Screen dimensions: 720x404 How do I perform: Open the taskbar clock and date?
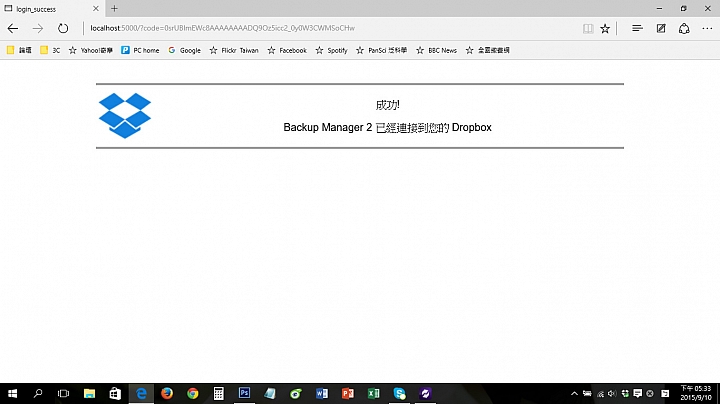(696, 393)
